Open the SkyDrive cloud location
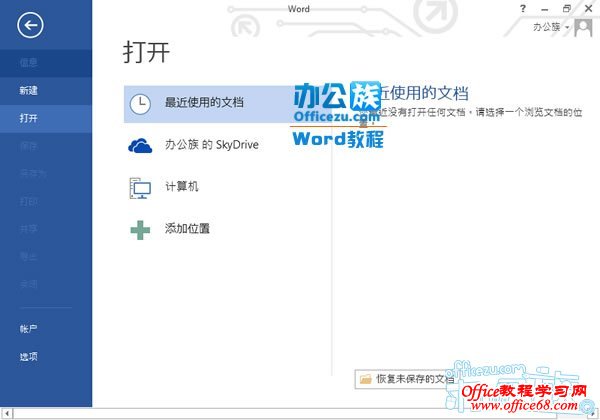This screenshot has width=600, height=420. pyautogui.click(x=140, y=146)
